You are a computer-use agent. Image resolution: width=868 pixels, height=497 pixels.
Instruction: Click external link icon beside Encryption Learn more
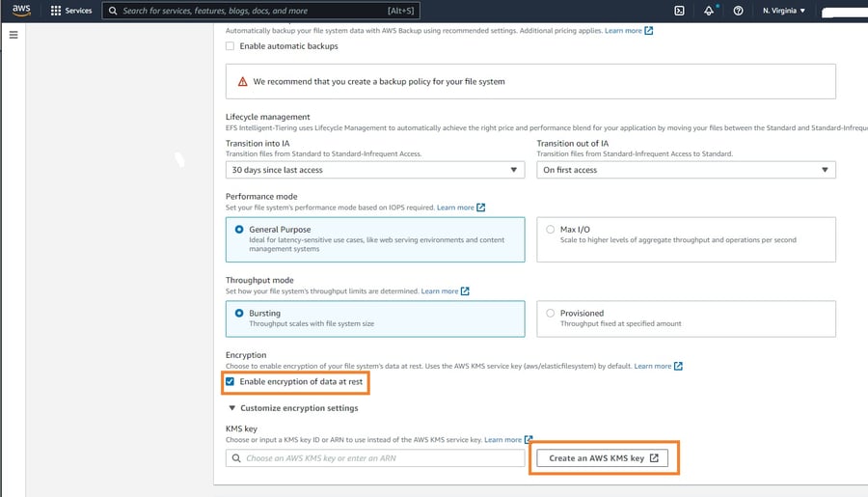678,366
